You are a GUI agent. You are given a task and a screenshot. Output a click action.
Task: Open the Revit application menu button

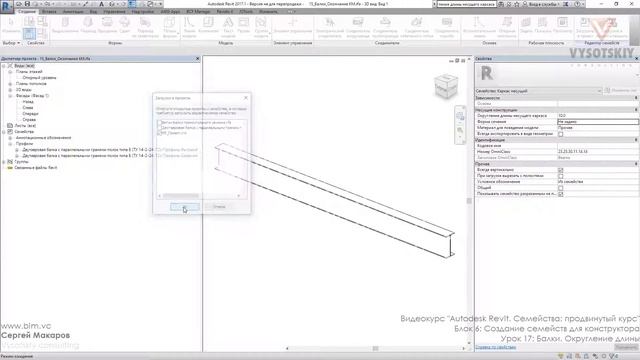point(7,7)
